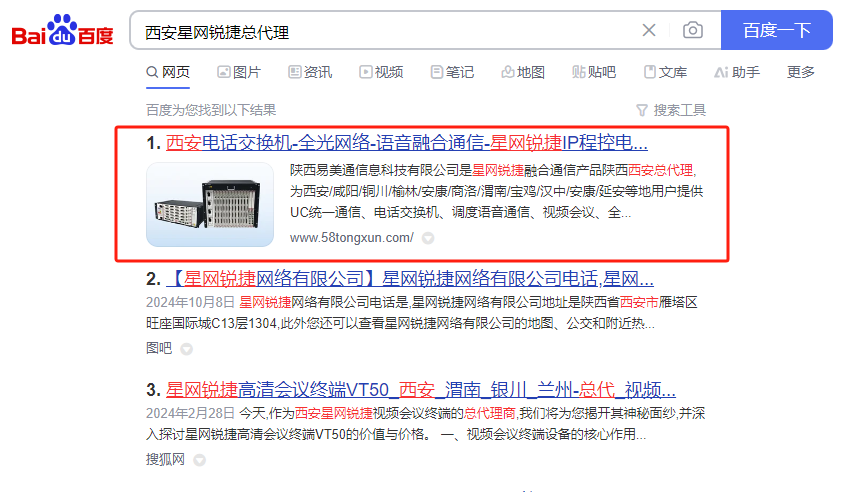844x492 pixels.
Task: Open the AI 助手 tab
Action: [x=737, y=72]
